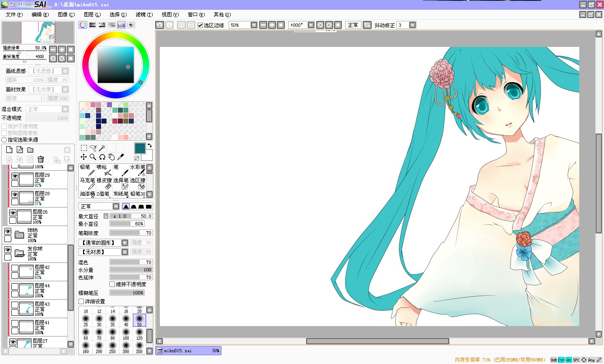Show the color wheel panel icon
The height and width of the screenshot is (364, 604).
click(x=83, y=25)
